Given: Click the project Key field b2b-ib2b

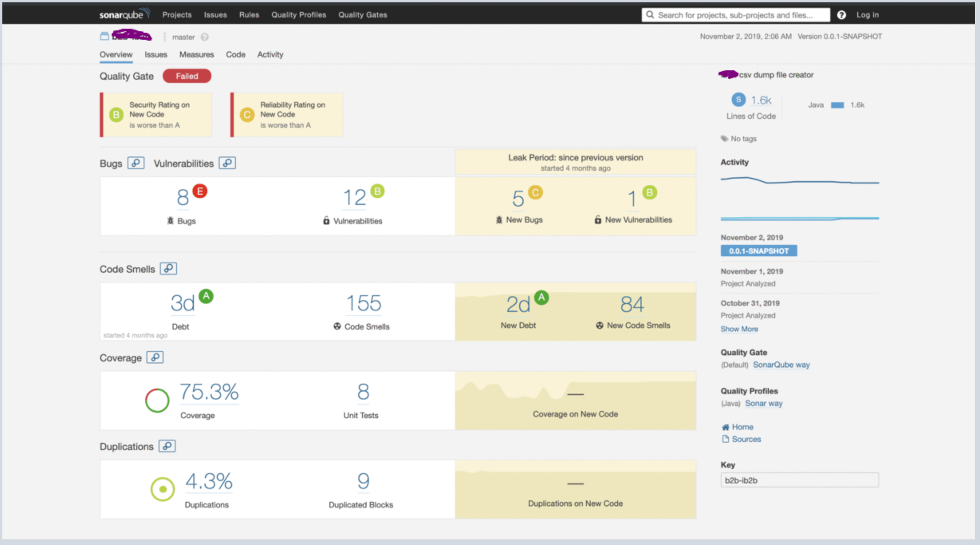Looking at the screenshot, I should click(x=799, y=480).
